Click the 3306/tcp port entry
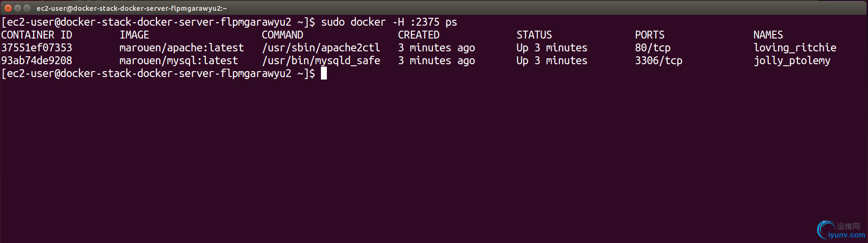The height and width of the screenshot is (243, 868). [659, 61]
